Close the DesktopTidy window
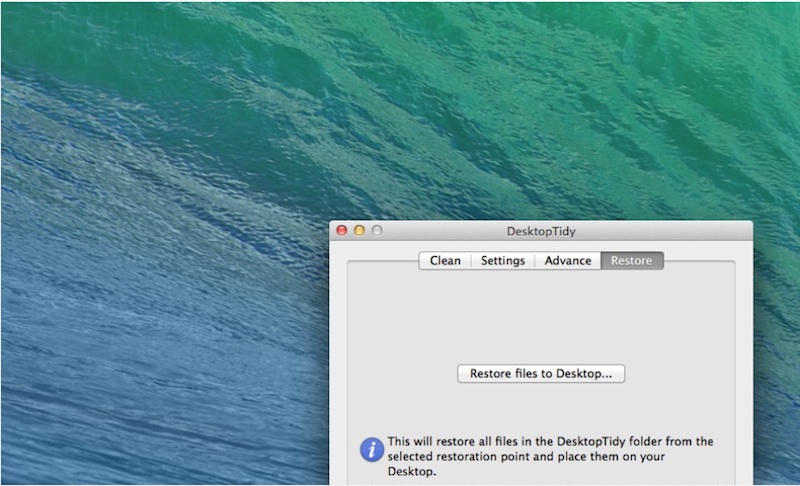800x486 pixels. (x=342, y=231)
